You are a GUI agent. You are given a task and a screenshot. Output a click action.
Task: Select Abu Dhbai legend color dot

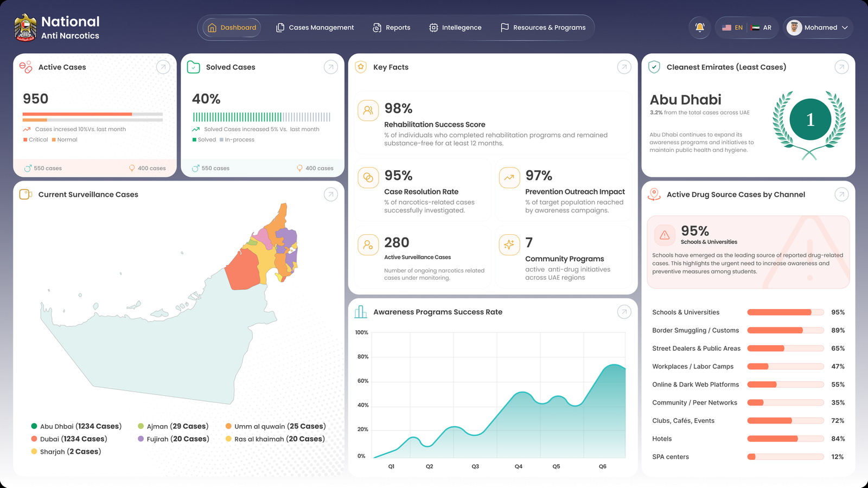point(34,426)
